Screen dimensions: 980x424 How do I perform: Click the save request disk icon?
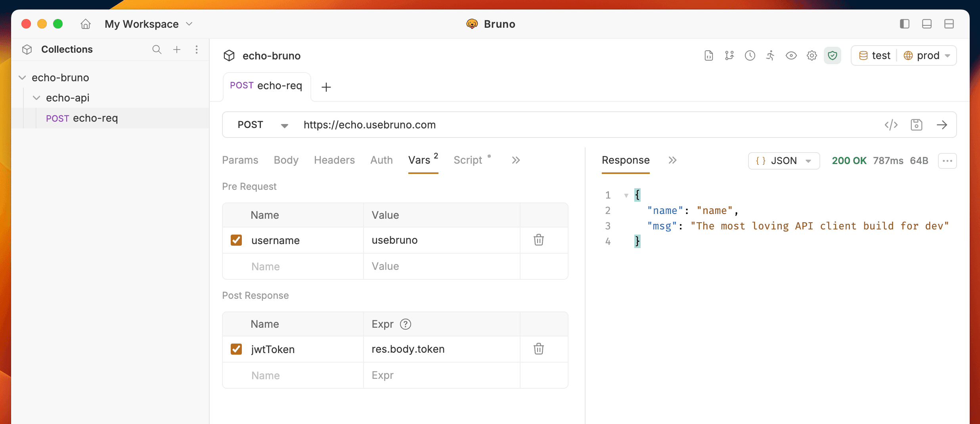916,125
